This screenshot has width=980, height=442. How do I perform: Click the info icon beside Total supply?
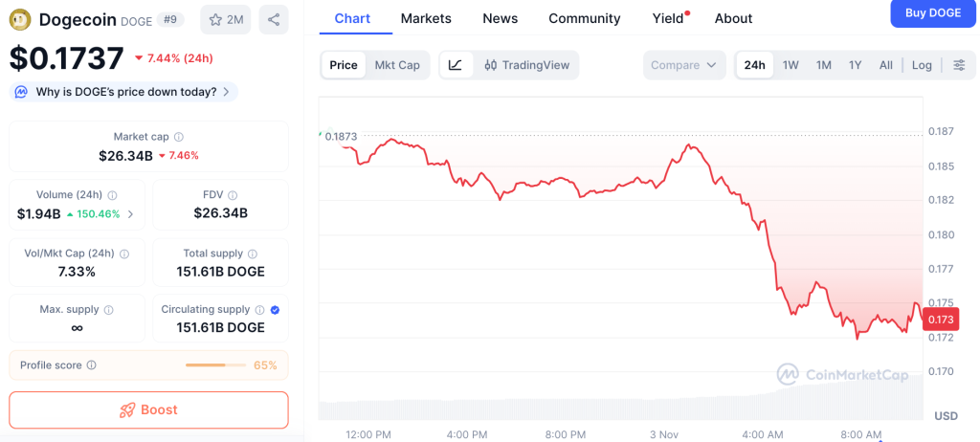pyautogui.click(x=253, y=254)
